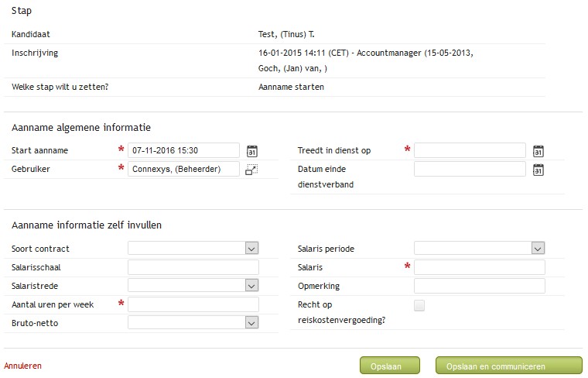Tick Recht op reiskostenvergoeding checkbox

pos(419,305)
